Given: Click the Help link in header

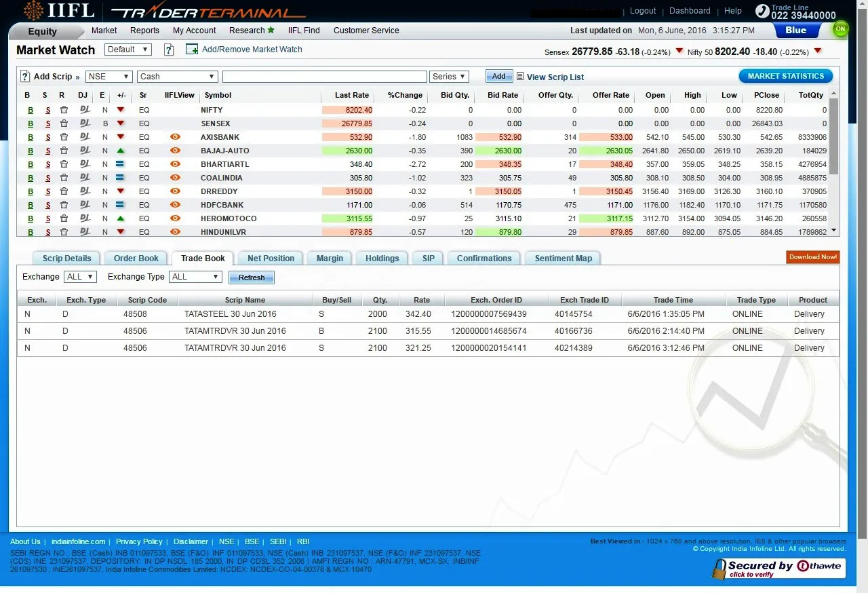Looking at the screenshot, I should click(733, 11).
